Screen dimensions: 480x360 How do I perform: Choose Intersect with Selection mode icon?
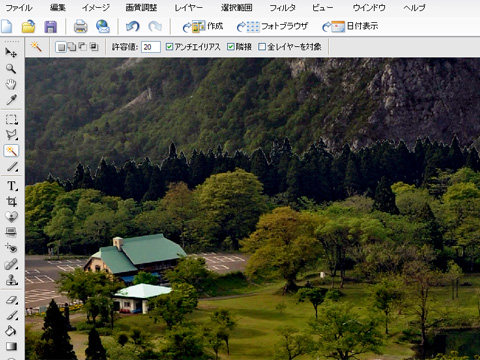point(94,47)
